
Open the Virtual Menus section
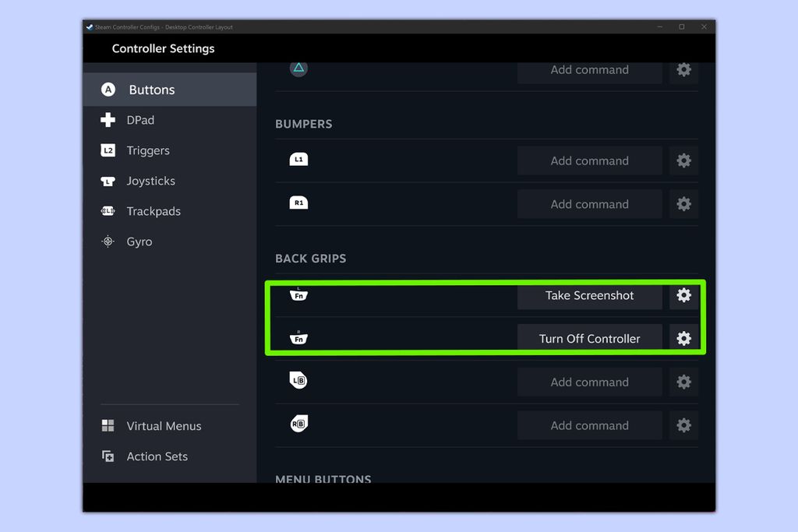(164, 426)
